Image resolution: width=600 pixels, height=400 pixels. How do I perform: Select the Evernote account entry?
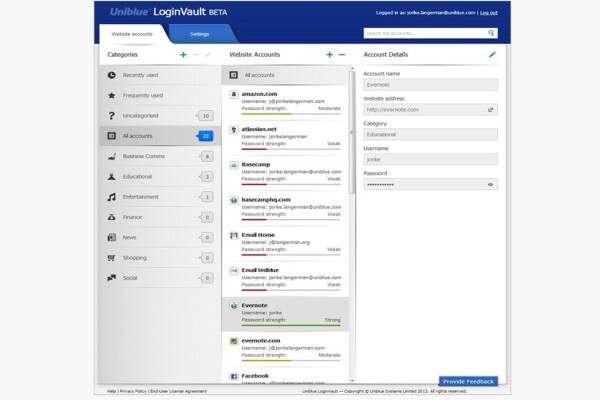285,314
